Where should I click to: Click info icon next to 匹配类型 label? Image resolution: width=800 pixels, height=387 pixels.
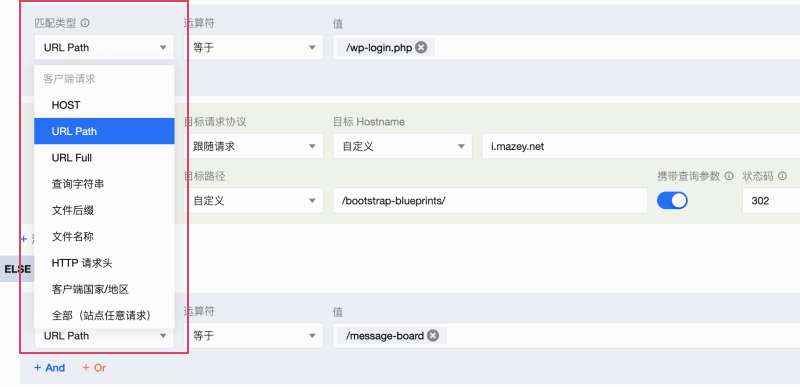coord(85,23)
